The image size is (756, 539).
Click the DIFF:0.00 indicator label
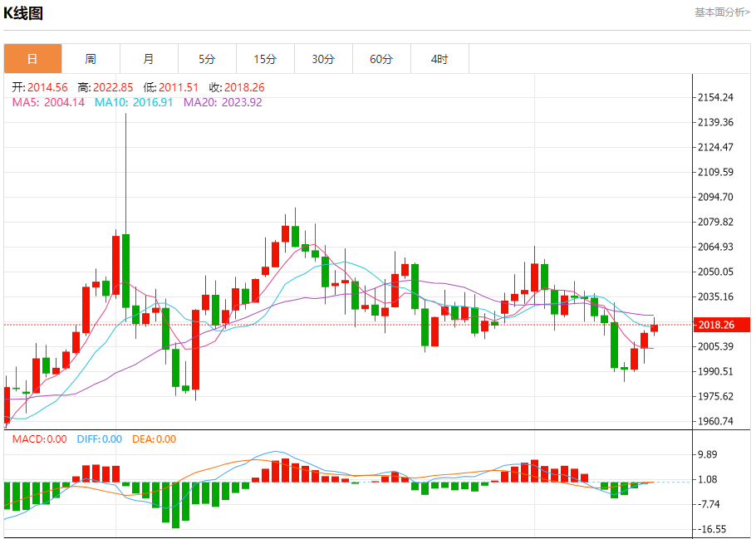pyautogui.click(x=100, y=439)
